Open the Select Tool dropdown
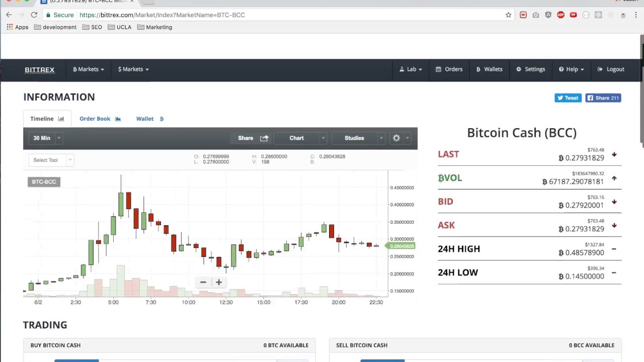 click(x=52, y=160)
